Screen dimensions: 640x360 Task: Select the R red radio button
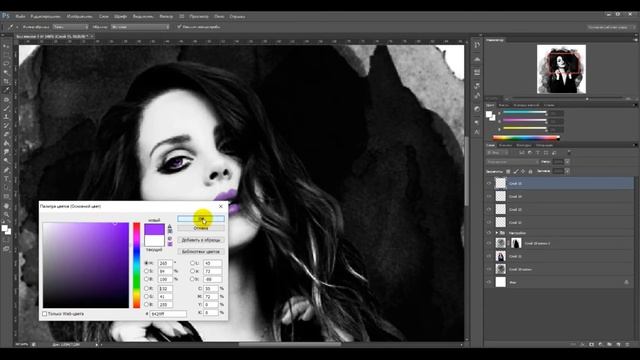(x=147, y=289)
